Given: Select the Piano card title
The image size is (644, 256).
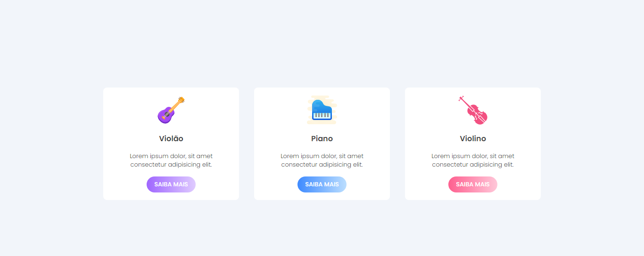Looking at the screenshot, I should pos(322,139).
